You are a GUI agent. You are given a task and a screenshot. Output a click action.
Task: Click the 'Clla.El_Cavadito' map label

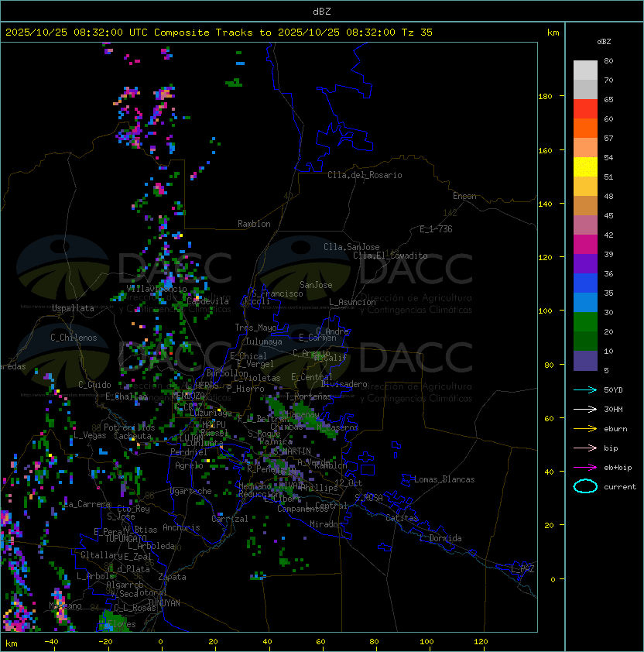pyautogui.click(x=390, y=256)
